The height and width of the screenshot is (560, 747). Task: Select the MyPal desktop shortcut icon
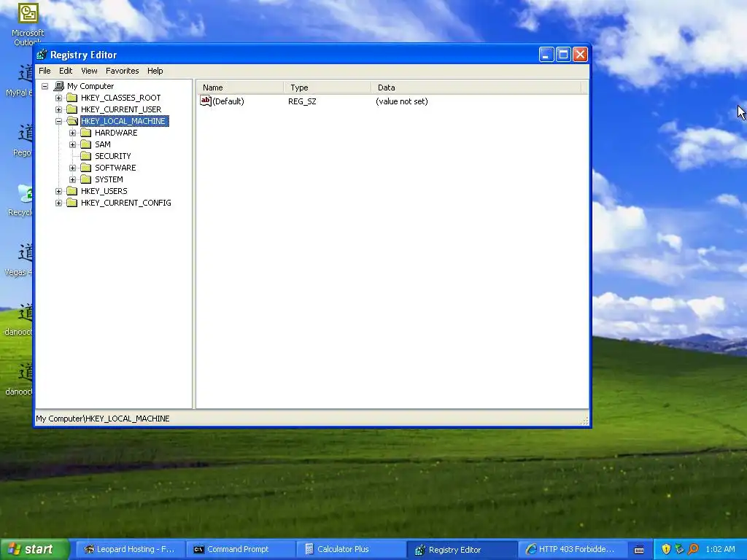coord(26,74)
